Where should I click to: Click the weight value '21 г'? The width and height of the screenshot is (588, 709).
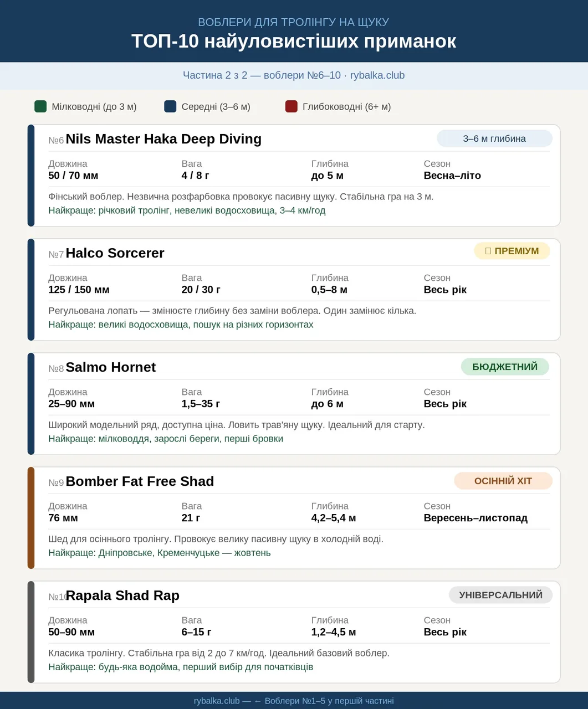(x=191, y=518)
